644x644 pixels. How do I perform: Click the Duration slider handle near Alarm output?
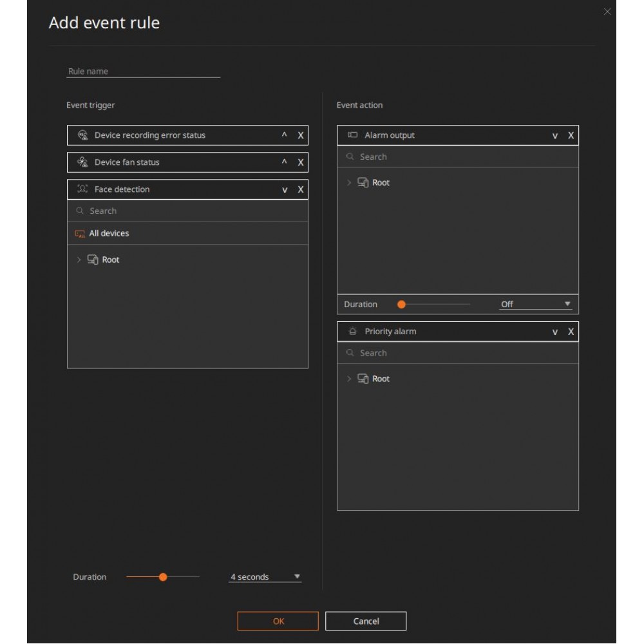coord(402,304)
